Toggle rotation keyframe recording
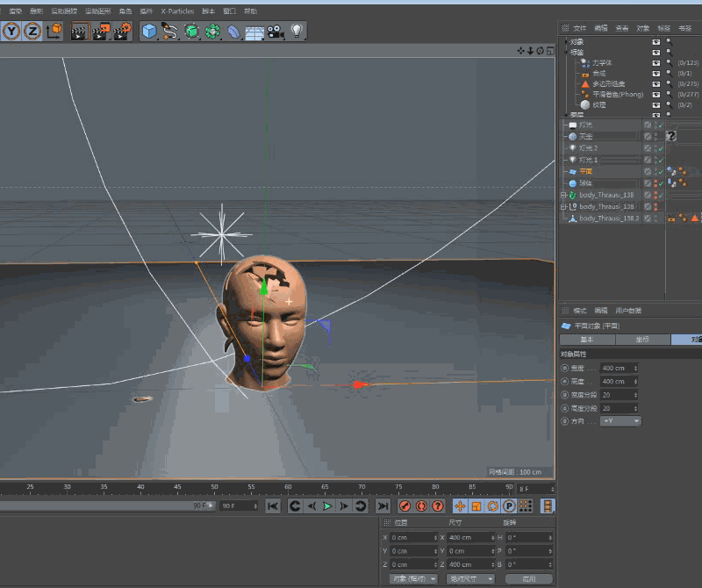Viewport: 702px width, 588px height. 492,506
